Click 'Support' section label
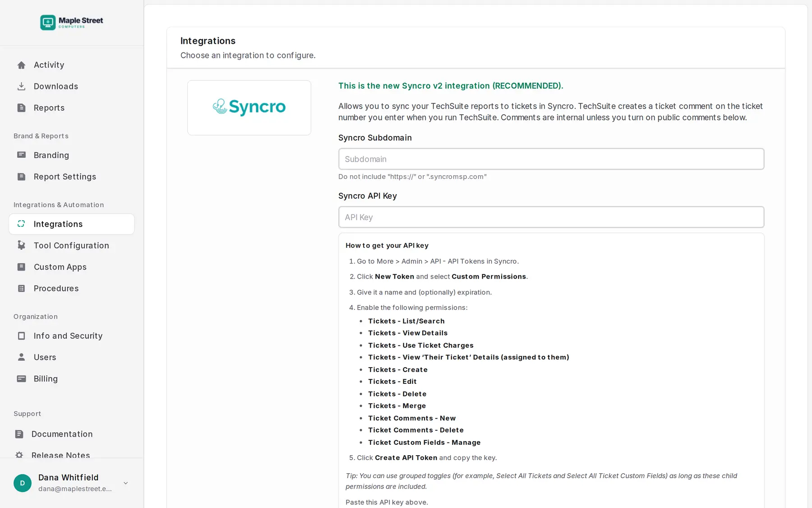This screenshot has width=812, height=508. pos(27,414)
